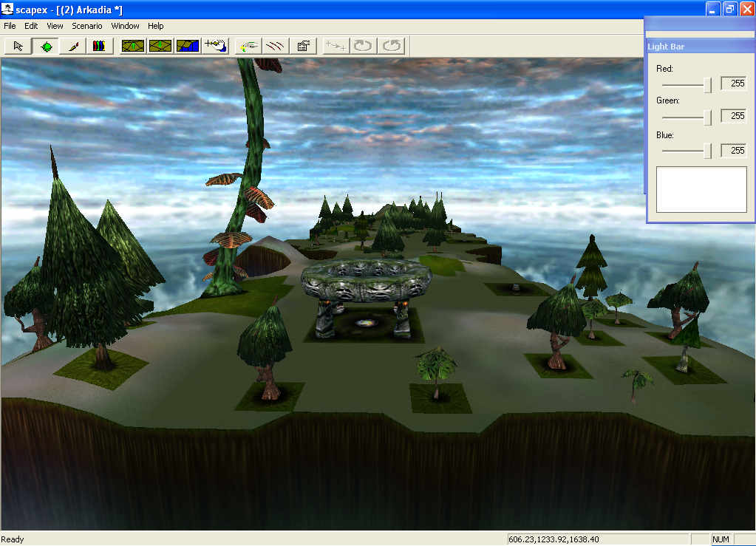Choose the flatten terrain with blue water tool
This screenshot has width=756, height=546.
pos(188,47)
